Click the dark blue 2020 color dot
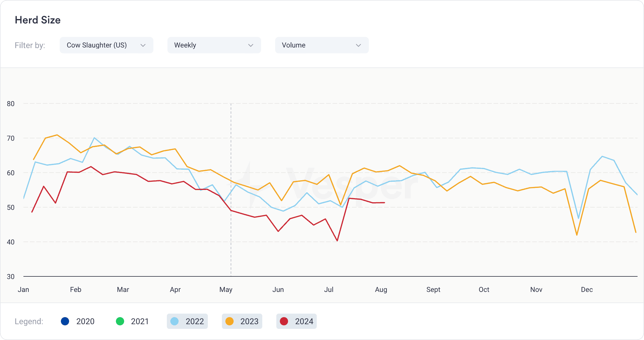Image resolution: width=644 pixels, height=340 pixels. (65, 321)
